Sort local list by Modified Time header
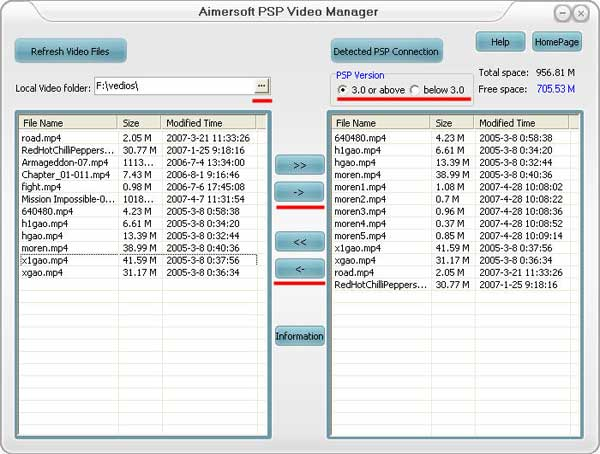 (x=208, y=123)
